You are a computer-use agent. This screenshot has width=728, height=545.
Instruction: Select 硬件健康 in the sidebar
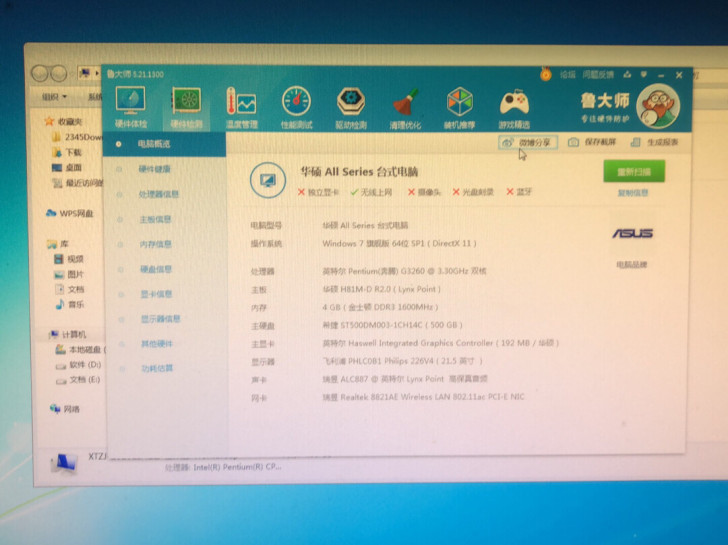[155, 169]
